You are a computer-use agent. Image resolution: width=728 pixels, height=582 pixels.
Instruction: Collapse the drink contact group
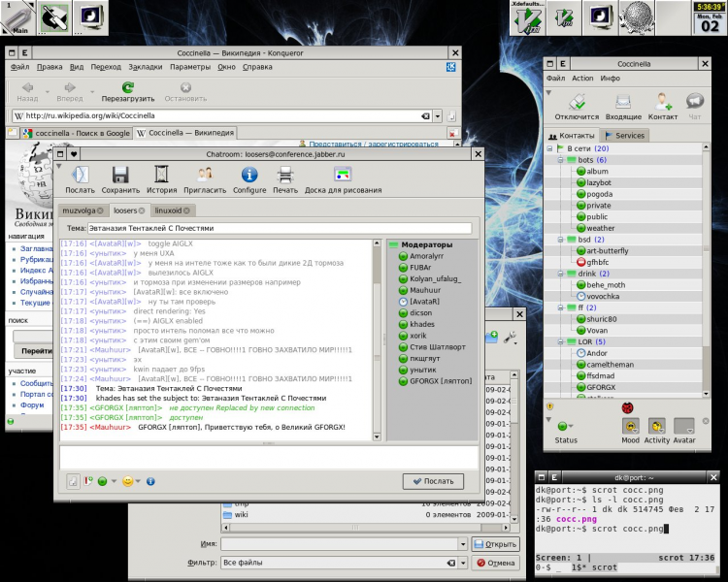[x=562, y=274]
